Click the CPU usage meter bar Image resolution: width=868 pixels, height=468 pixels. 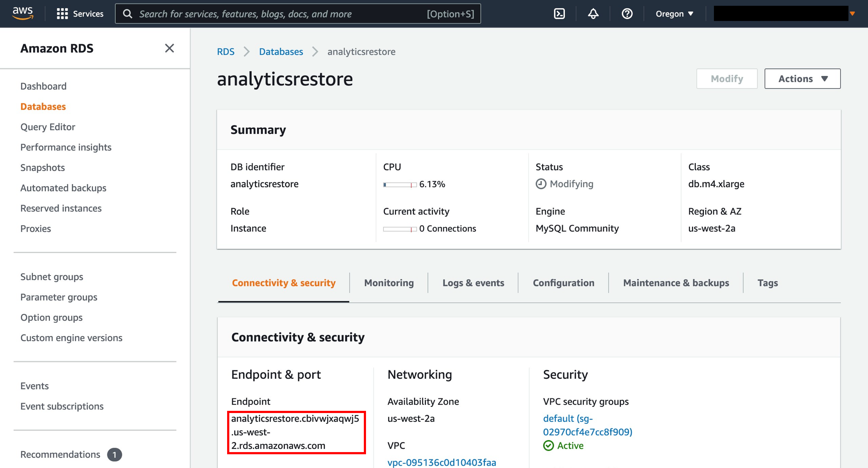pos(400,184)
